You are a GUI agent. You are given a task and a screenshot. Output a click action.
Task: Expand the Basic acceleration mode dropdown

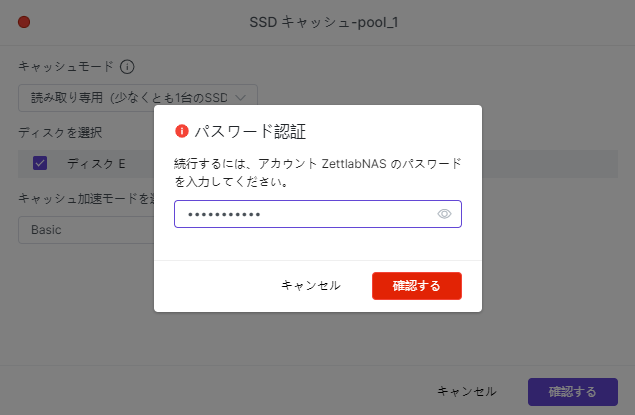click(85, 230)
